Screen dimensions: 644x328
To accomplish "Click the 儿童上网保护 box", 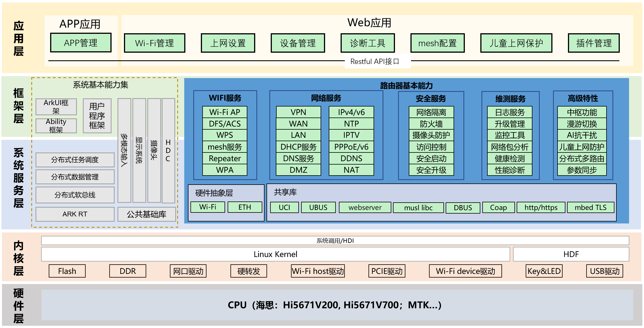I will (x=516, y=43).
